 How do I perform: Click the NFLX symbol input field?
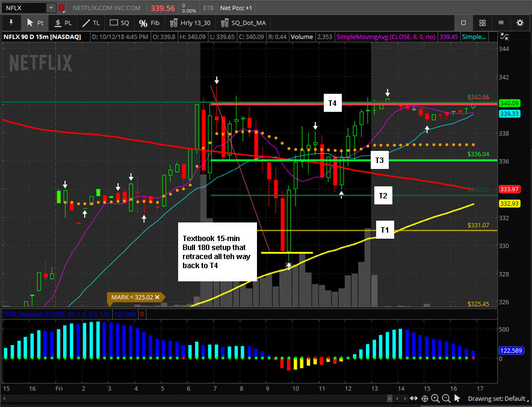click(x=25, y=8)
